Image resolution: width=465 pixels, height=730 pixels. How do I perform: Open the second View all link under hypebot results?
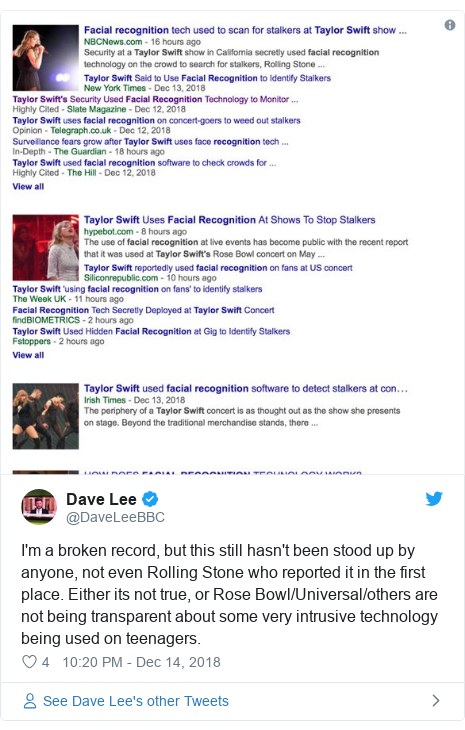tap(28, 355)
